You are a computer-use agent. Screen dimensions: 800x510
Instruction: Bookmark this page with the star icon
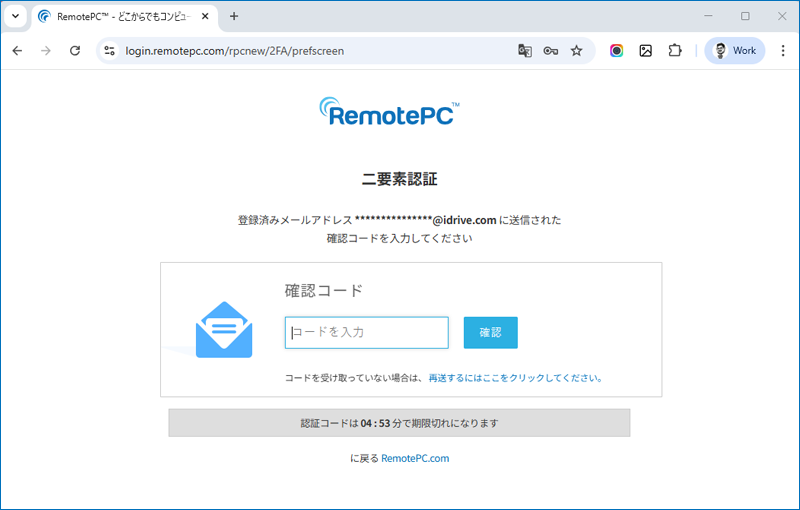click(577, 50)
